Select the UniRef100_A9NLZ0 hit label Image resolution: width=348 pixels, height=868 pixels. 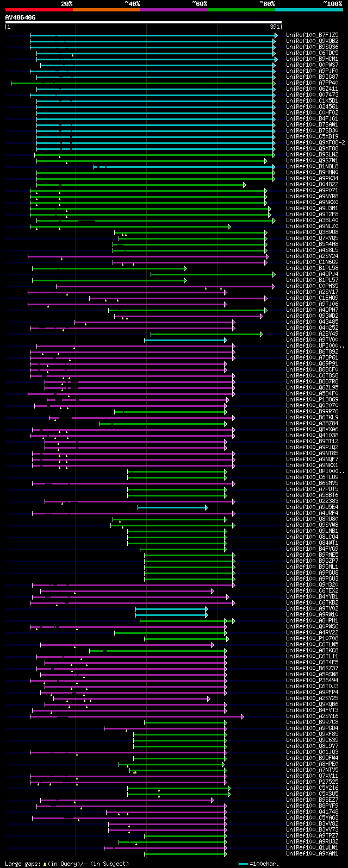coord(312,226)
